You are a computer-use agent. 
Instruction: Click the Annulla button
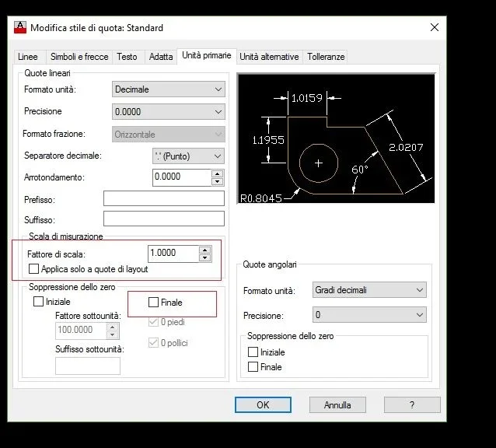point(337,404)
